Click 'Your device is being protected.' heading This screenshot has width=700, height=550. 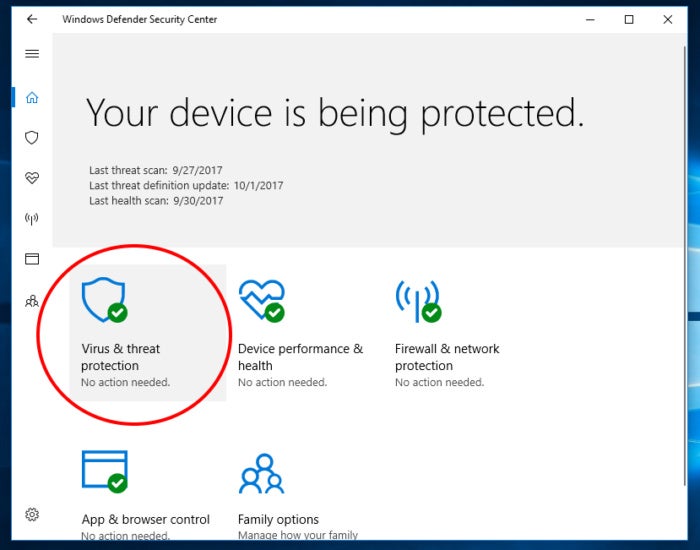[335, 113]
